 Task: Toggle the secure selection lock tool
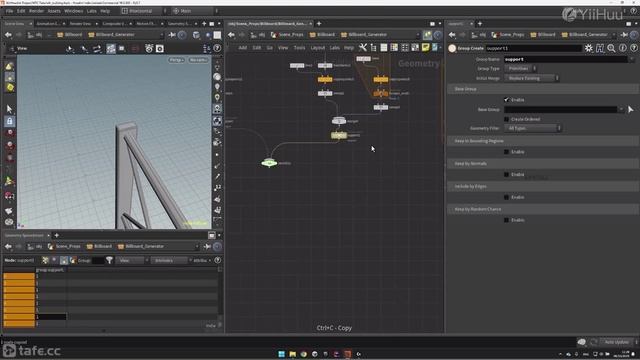click(x=9, y=121)
